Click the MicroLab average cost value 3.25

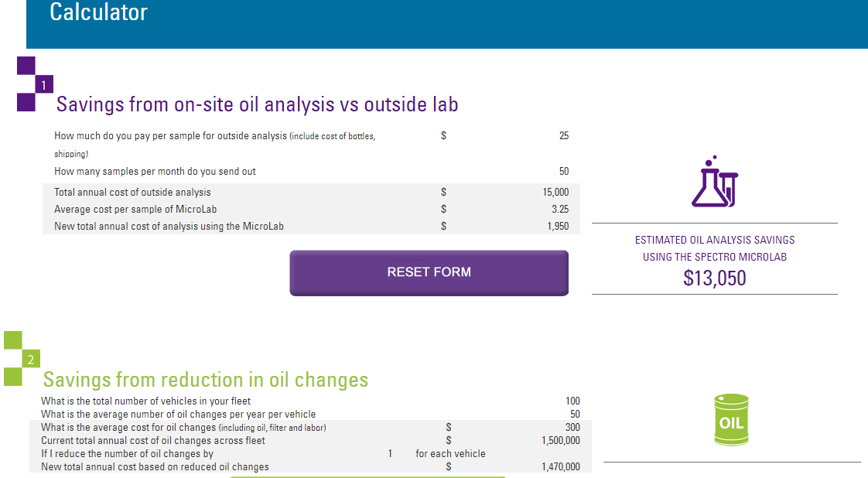(561, 209)
